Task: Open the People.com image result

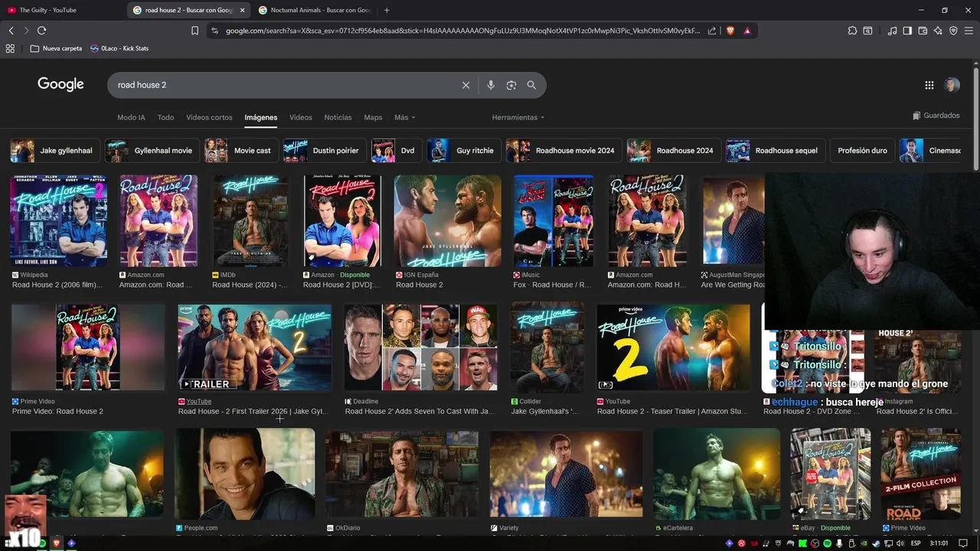Action: pos(245,474)
